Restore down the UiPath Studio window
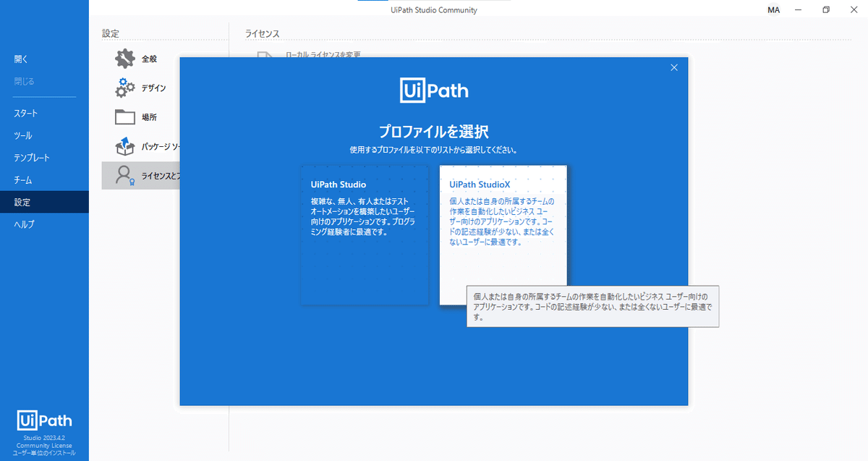Image resolution: width=868 pixels, height=461 pixels. coord(826,10)
